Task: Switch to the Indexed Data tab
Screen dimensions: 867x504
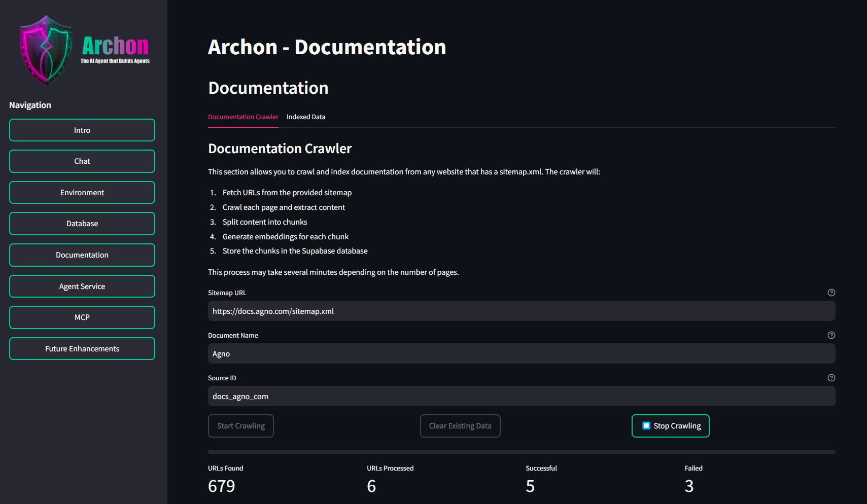Action: pyautogui.click(x=306, y=117)
